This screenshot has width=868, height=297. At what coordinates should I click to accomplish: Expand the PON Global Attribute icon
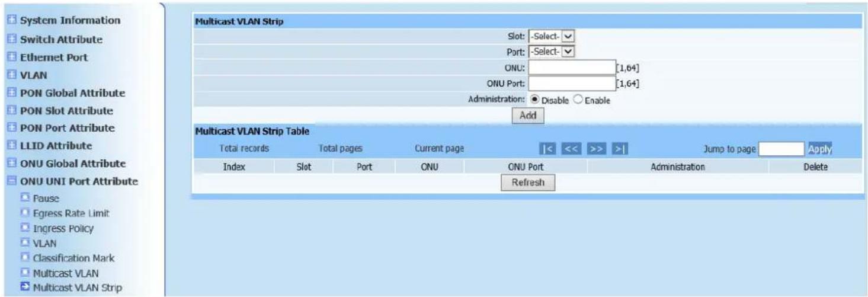click(13, 93)
